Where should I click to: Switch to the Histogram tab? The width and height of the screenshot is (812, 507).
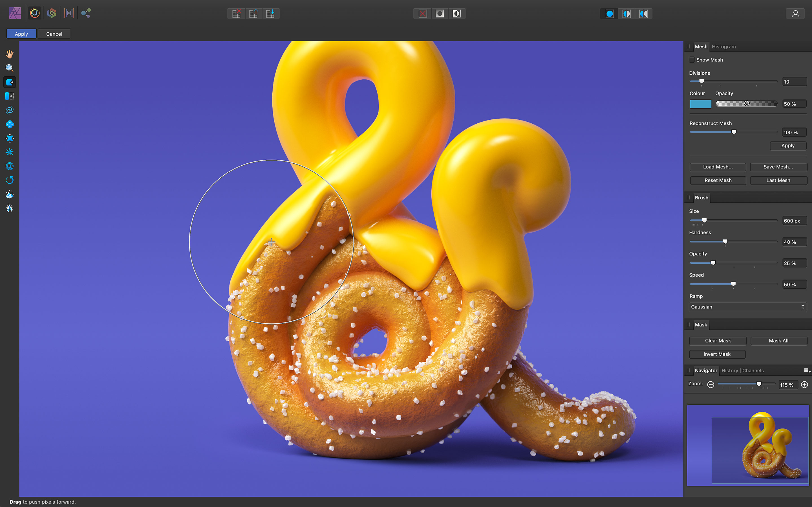pyautogui.click(x=724, y=46)
